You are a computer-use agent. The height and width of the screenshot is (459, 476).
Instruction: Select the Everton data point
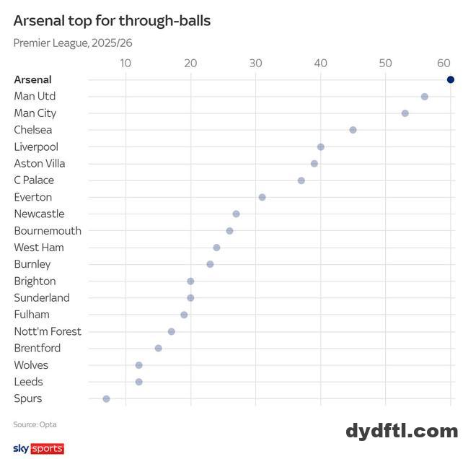[262, 197]
